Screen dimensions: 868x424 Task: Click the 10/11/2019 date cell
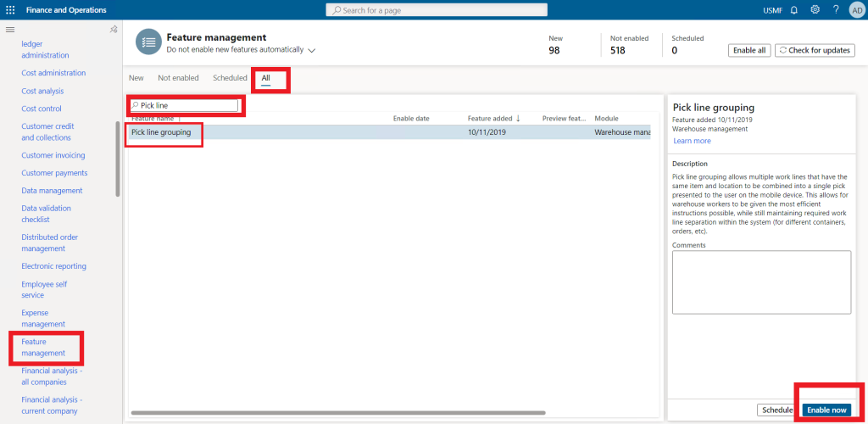pyautogui.click(x=487, y=132)
